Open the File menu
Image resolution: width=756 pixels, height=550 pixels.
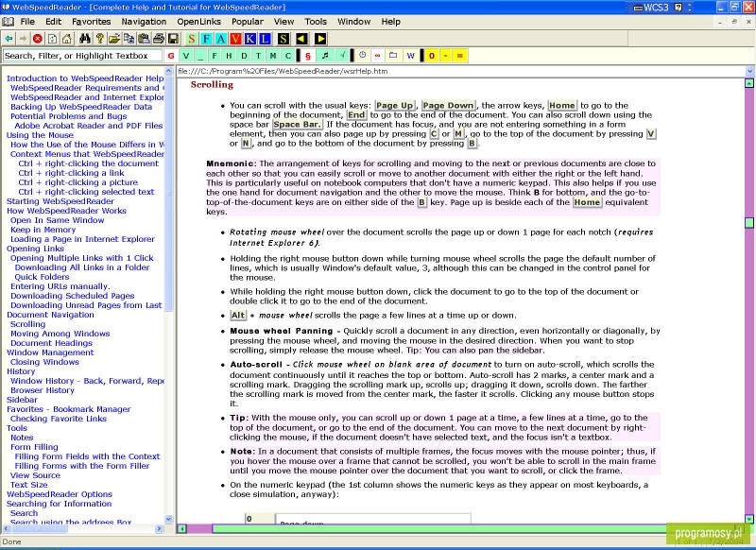27,22
